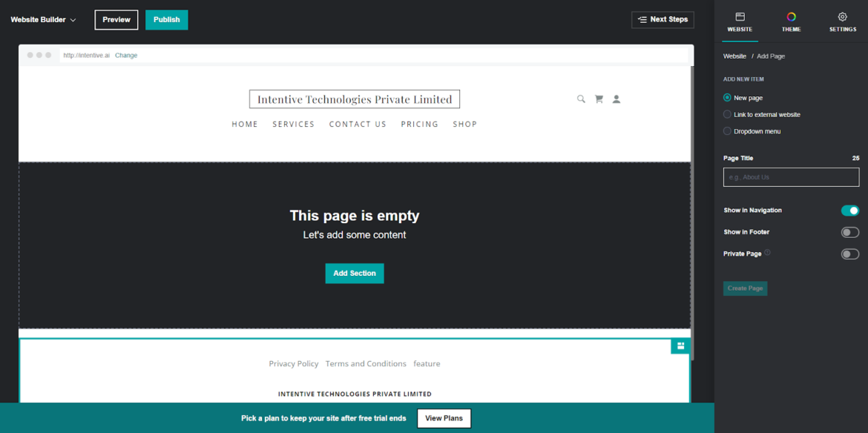
Task: Click the teal section layout icon above the footer
Action: point(680,346)
